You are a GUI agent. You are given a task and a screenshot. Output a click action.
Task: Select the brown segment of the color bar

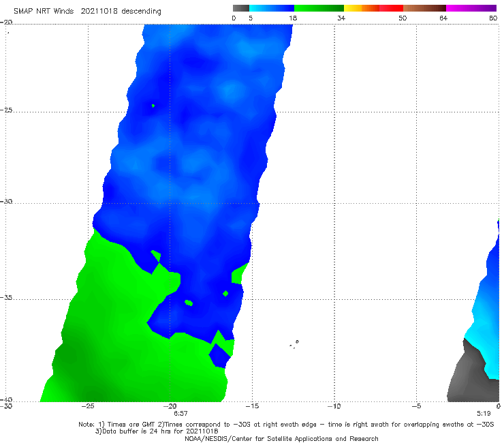tap(424, 8)
